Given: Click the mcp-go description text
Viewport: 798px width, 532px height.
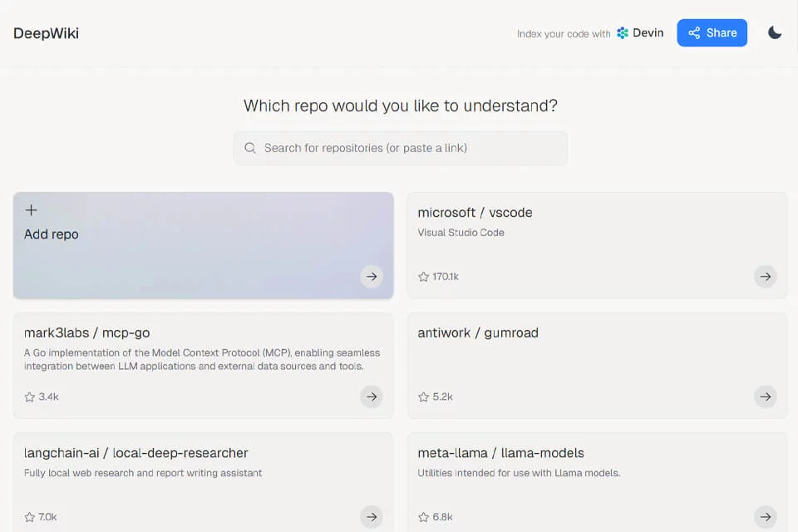Looking at the screenshot, I should coord(201,359).
